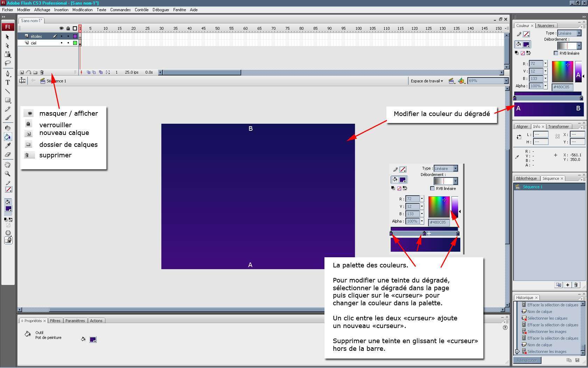
Task: Switch to the Filtres tab
Action: click(x=55, y=321)
